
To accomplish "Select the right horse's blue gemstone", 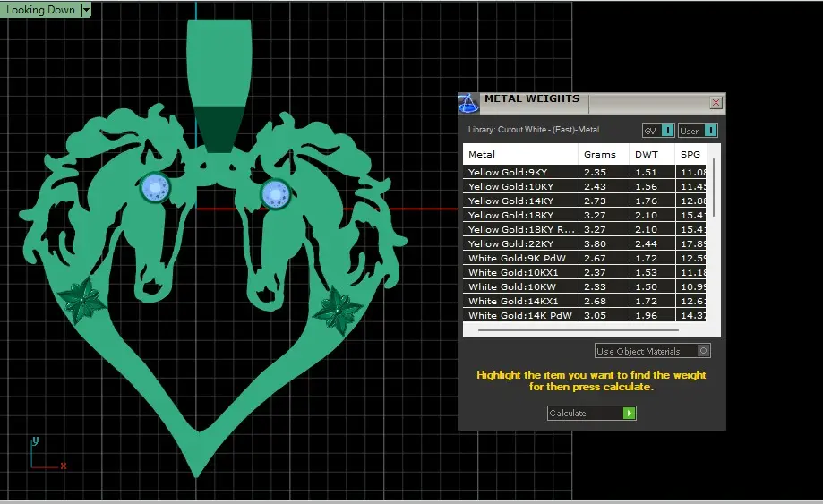I will click(x=276, y=193).
